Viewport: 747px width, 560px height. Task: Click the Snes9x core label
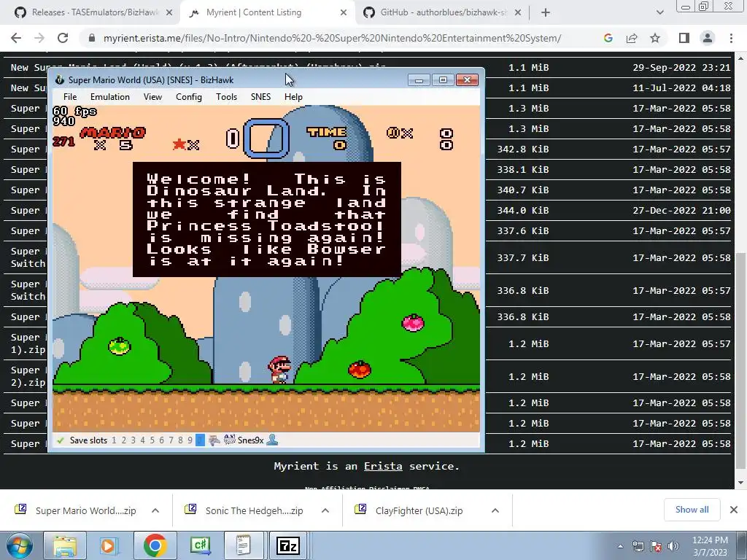pyautogui.click(x=251, y=440)
